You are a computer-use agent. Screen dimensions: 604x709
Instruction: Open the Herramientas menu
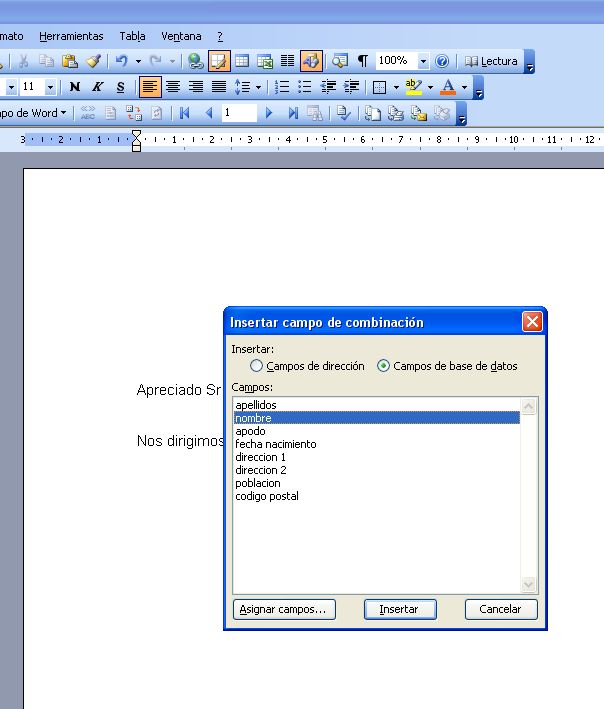click(71, 36)
